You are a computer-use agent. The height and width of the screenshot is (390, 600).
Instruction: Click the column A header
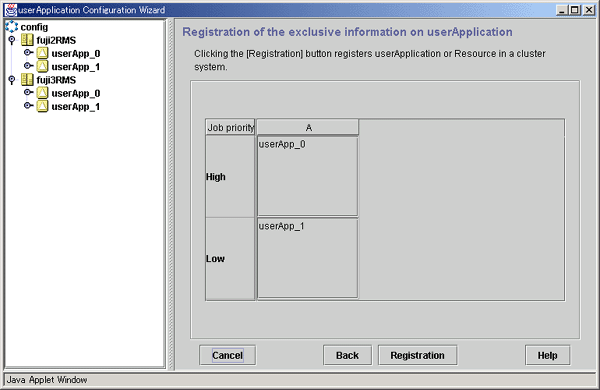[308, 127]
